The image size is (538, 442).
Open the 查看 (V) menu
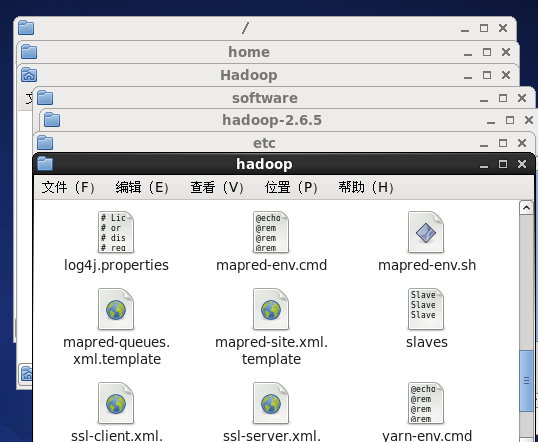tap(217, 187)
